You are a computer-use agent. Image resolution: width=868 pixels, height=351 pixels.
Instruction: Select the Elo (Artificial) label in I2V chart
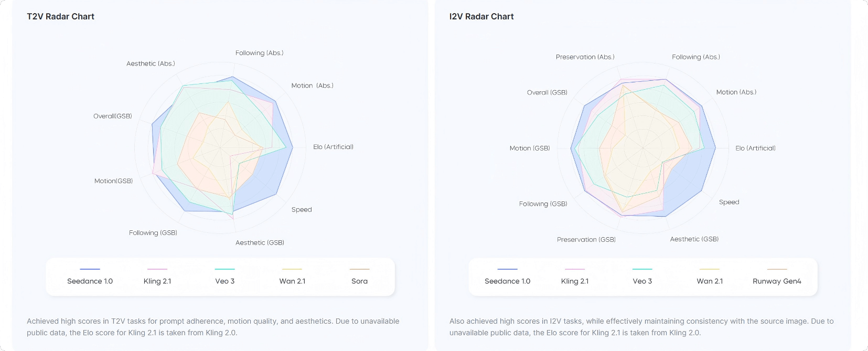[x=755, y=148]
